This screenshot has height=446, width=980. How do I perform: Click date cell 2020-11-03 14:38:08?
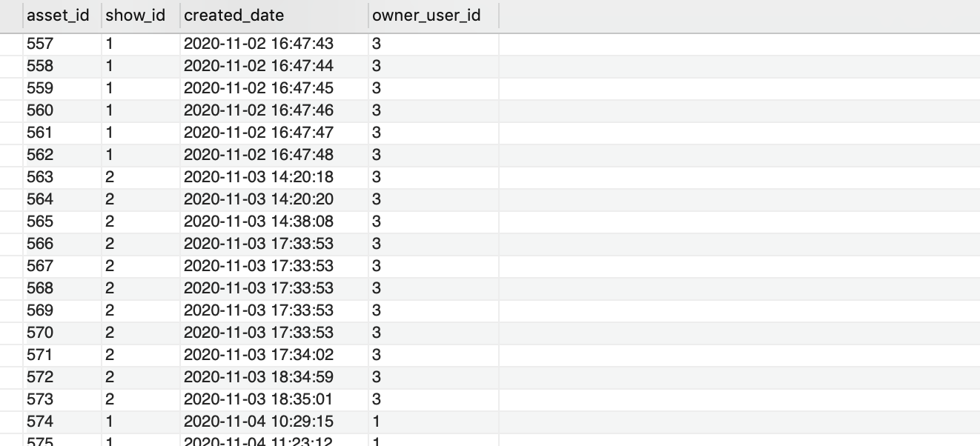pyautogui.click(x=259, y=222)
